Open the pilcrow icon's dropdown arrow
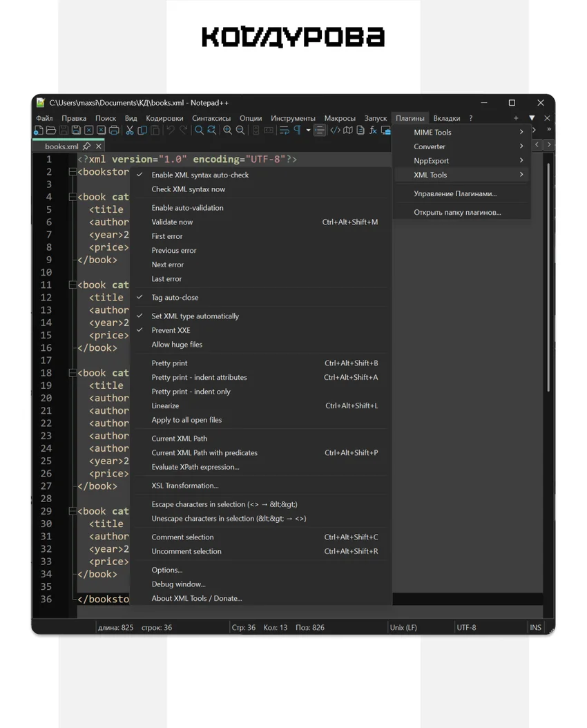 308,131
